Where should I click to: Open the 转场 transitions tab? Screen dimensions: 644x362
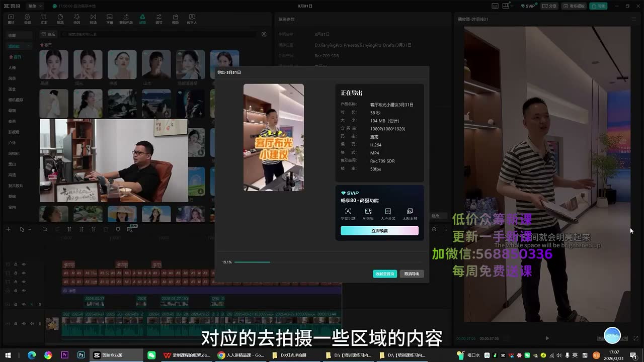[93, 19]
